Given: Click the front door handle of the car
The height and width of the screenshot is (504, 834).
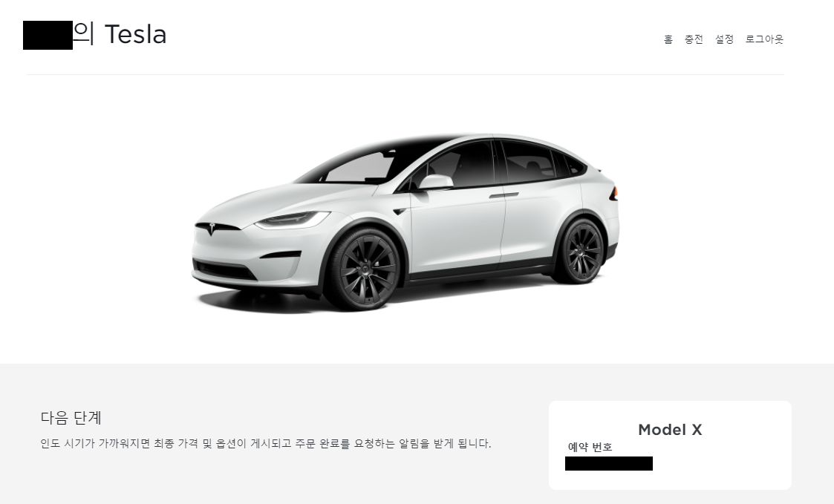Looking at the screenshot, I should point(504,195).
